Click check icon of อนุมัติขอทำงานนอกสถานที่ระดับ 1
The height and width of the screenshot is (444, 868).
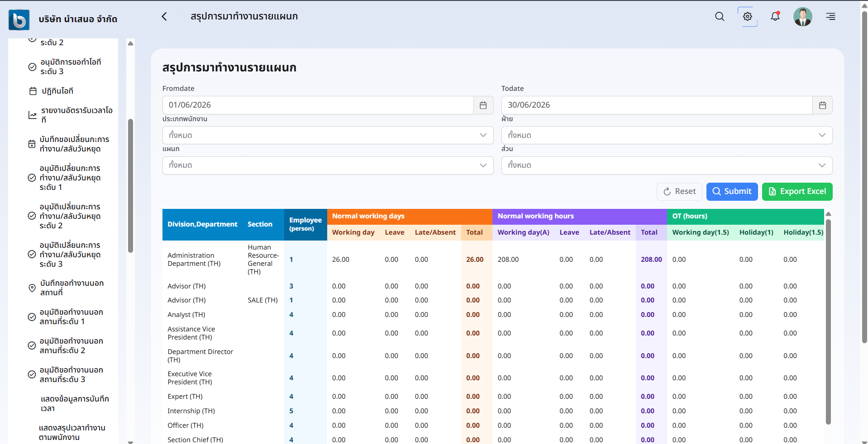32,317
